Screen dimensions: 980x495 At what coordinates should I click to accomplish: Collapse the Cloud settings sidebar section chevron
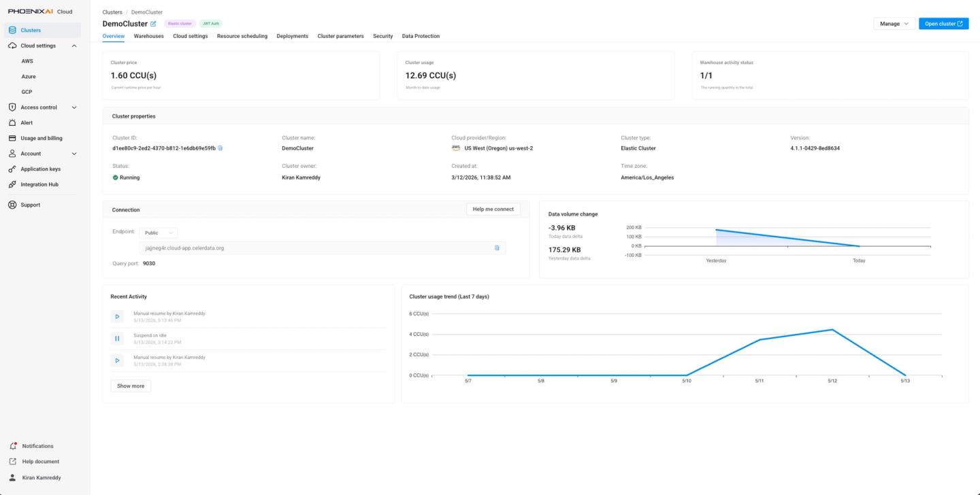74,46
